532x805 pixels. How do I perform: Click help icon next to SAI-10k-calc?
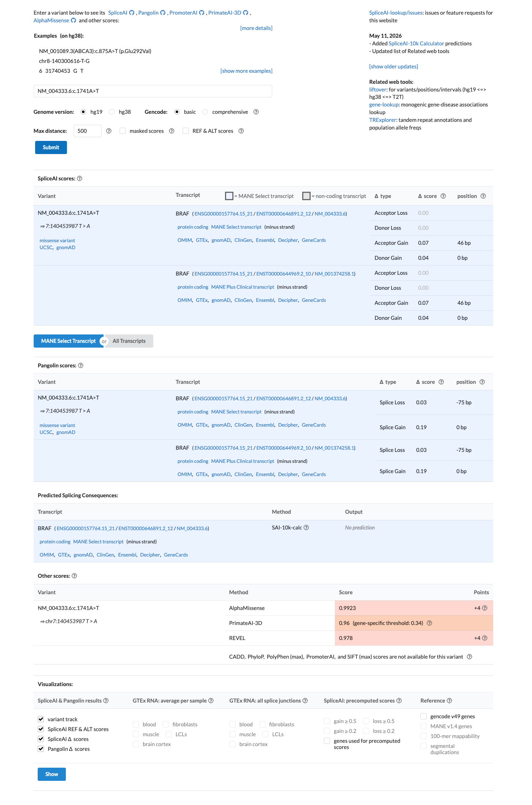(306, 528)
